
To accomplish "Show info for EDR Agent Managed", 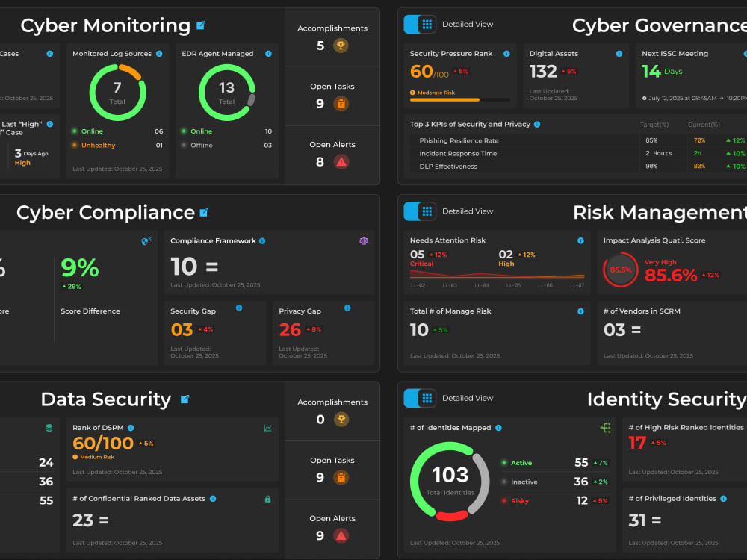I will pyautogui.click(x=269, y=54).
